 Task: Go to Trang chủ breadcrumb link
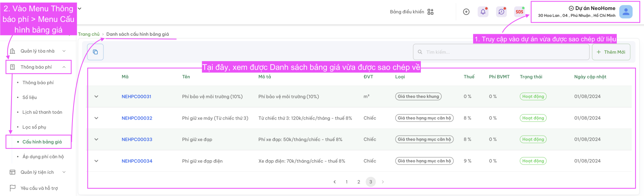[x=89, y=34]
